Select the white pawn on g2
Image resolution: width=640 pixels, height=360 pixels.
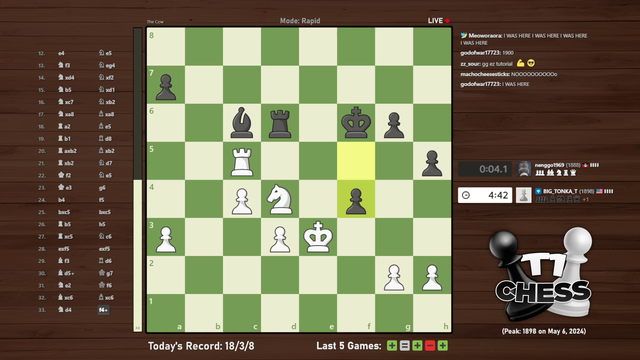click(x=394, y=277)
